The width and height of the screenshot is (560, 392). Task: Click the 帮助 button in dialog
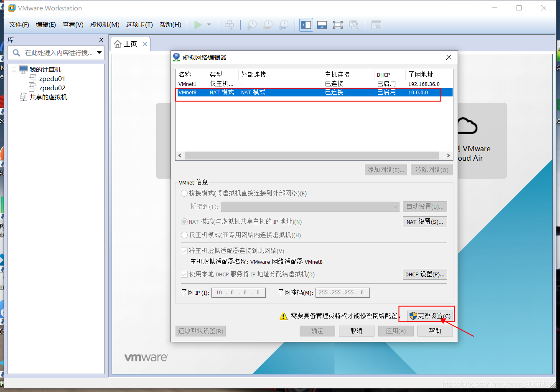point(435,331)
